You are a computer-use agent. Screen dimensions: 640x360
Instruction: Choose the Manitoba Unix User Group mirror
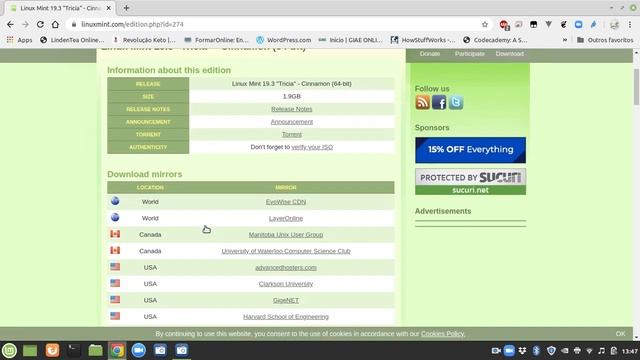tap(286, 235)
